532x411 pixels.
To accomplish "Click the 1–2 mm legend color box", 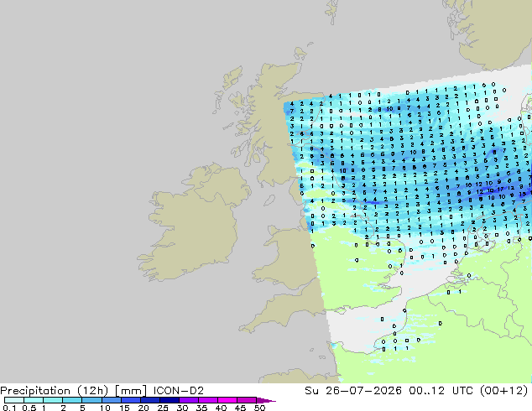I will (53, 400).
